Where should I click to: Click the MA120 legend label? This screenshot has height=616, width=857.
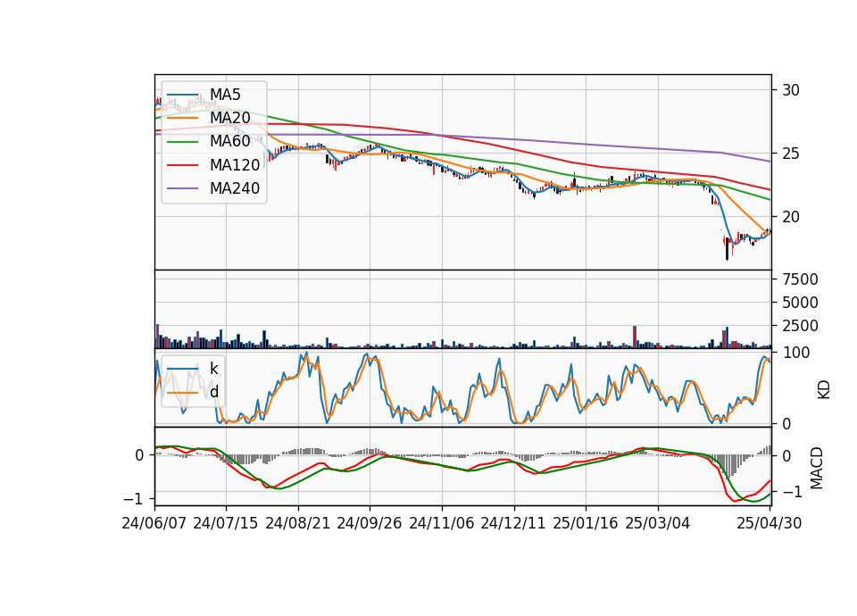[235, 164]
